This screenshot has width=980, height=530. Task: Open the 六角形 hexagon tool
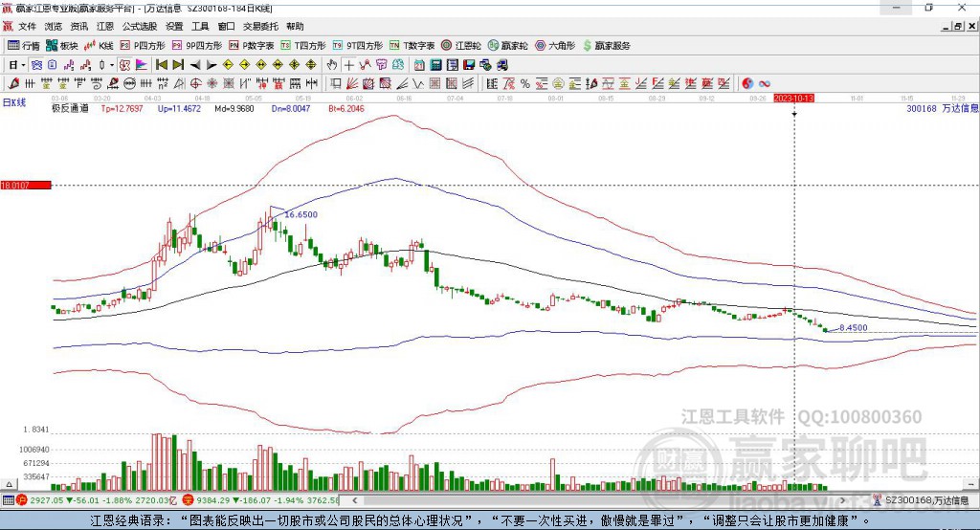555,46
